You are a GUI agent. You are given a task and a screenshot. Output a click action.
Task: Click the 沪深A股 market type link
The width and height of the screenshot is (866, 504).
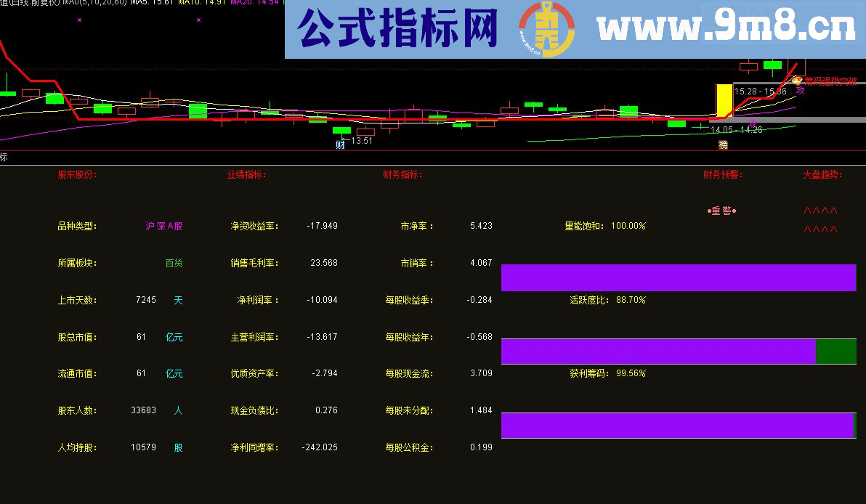[163, 226]
